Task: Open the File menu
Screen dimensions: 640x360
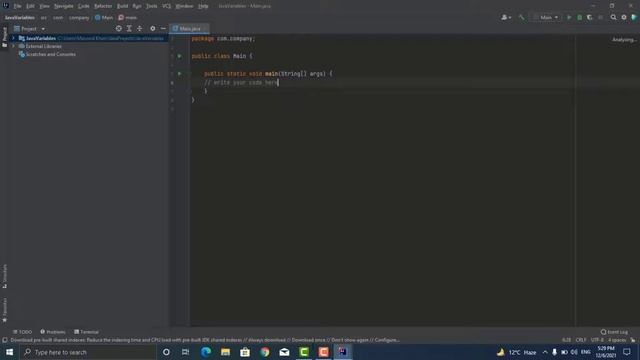Action: pos(17,6)
